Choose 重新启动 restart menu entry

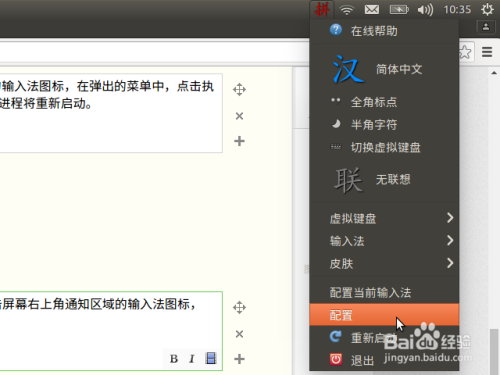coord(384,338)
